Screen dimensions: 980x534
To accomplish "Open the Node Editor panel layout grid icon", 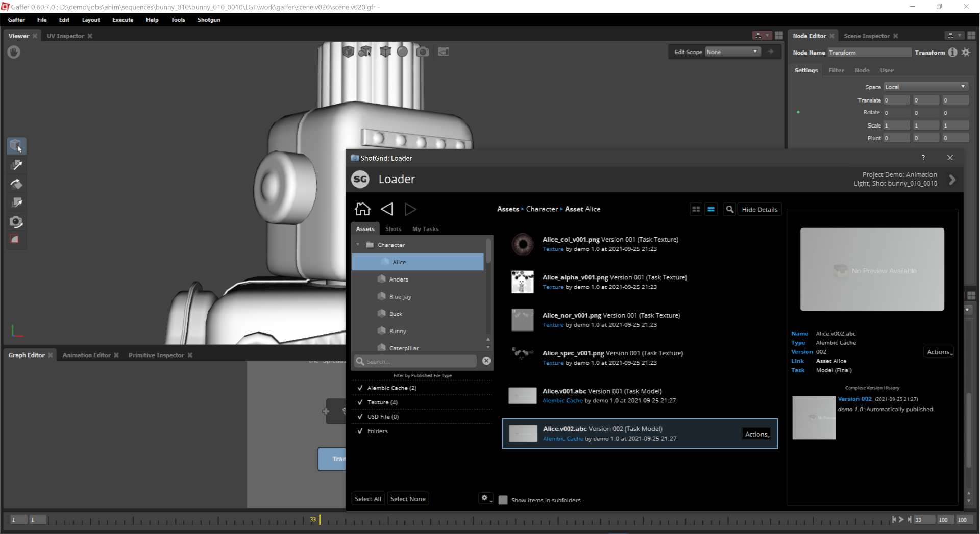I will point(971,36).
